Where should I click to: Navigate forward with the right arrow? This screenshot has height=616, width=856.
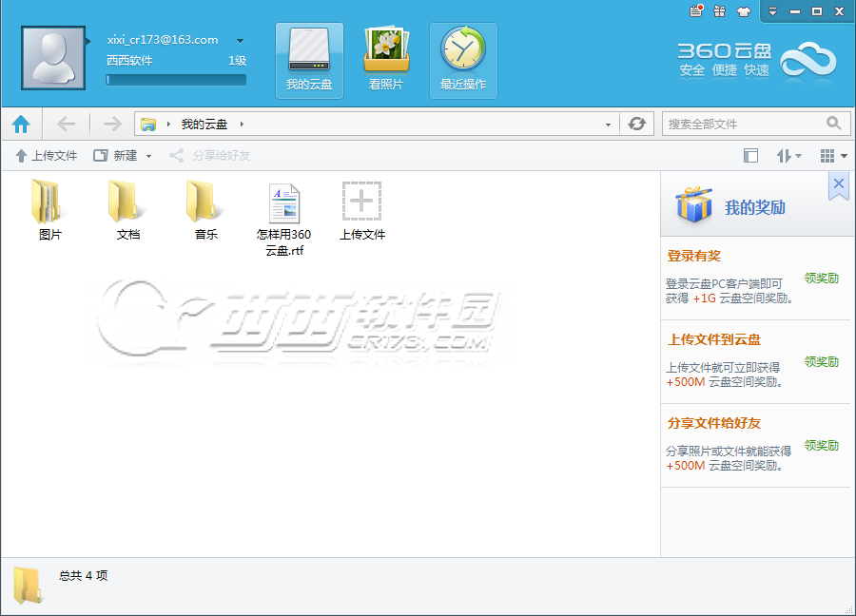click(112, 125)
